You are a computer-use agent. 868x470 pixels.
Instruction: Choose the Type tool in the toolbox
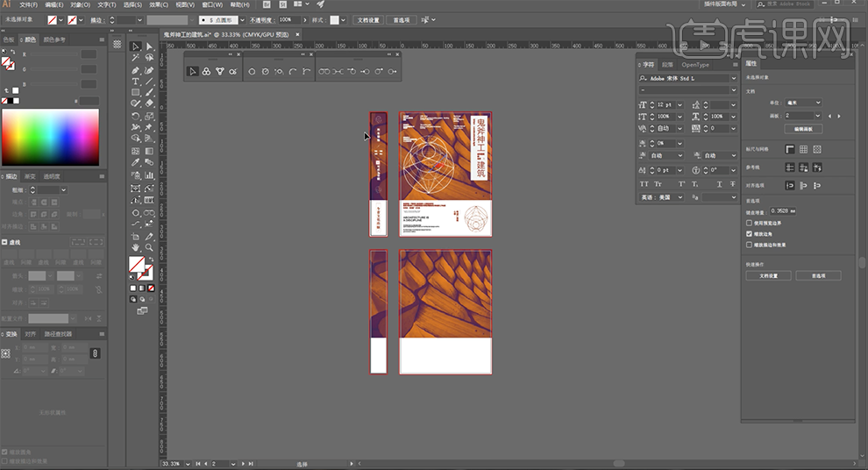pos(136,81)
